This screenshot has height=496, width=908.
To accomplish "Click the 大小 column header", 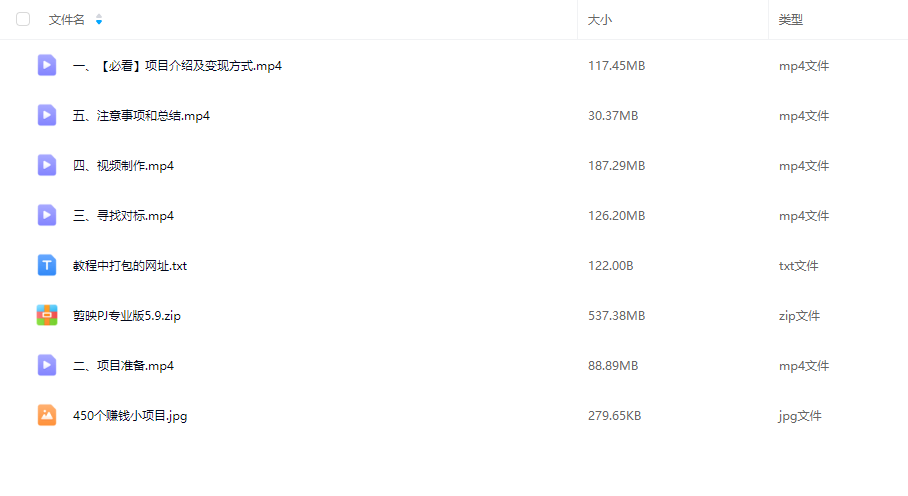I will tap(600, 19).
